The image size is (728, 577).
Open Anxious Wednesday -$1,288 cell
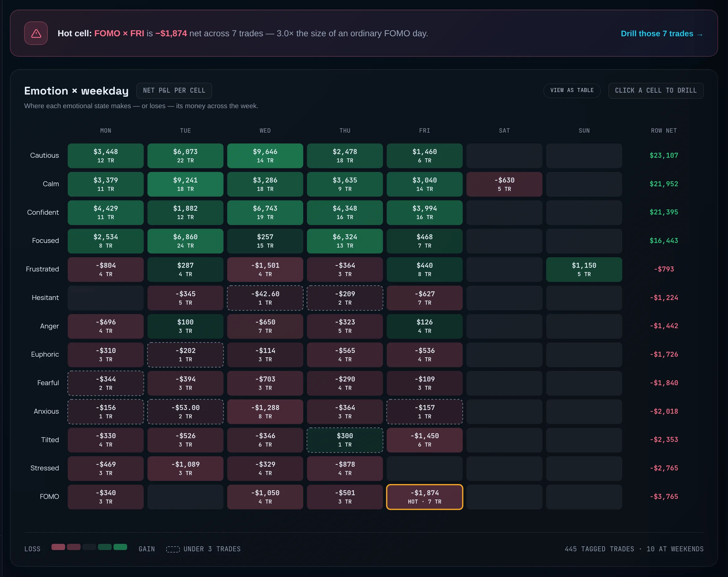tap(265, 412)
